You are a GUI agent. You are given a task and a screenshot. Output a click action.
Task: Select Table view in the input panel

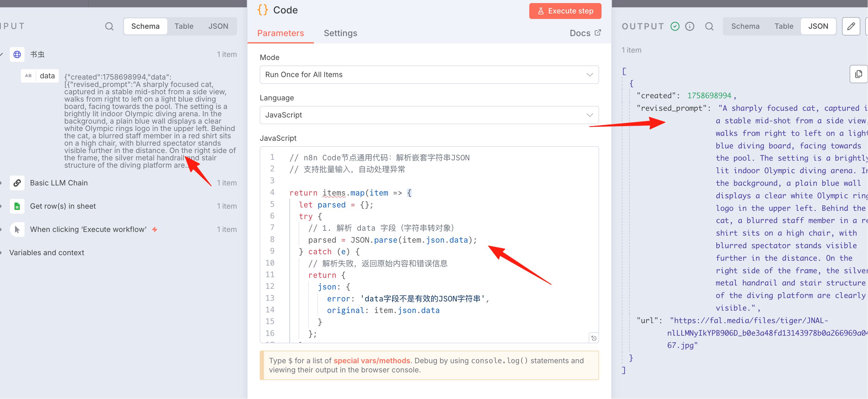[184, 26]
